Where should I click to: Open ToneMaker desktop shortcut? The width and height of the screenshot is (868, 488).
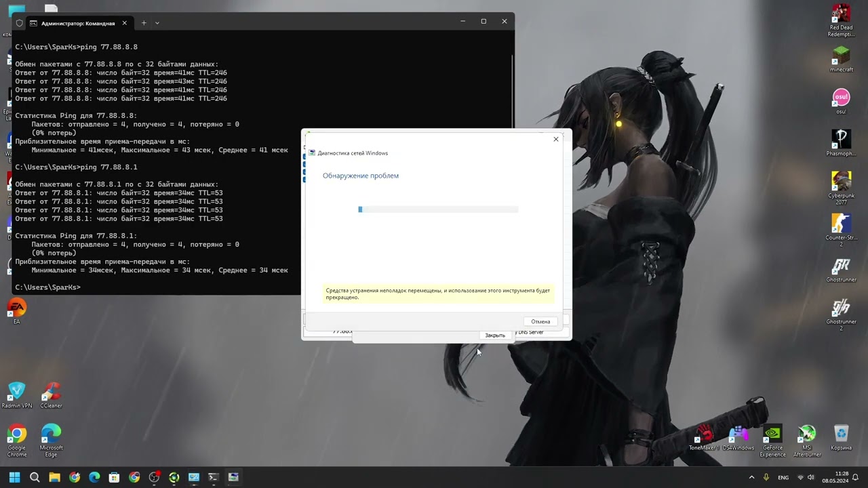pos(703,438)
